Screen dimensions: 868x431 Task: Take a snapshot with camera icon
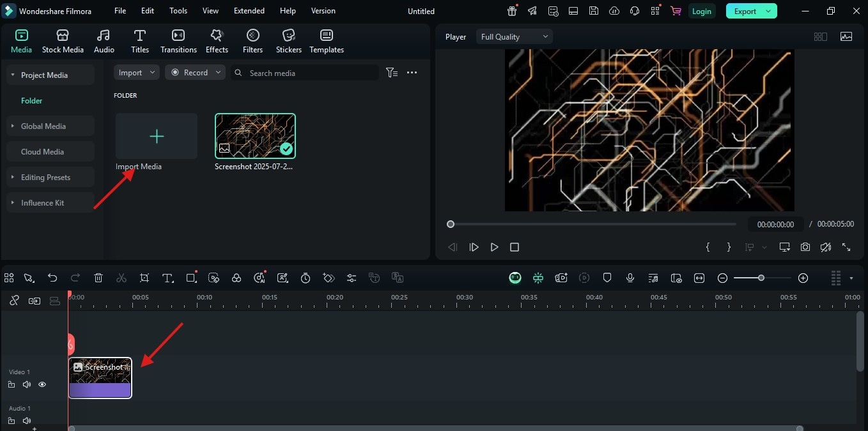coord(805,247)
